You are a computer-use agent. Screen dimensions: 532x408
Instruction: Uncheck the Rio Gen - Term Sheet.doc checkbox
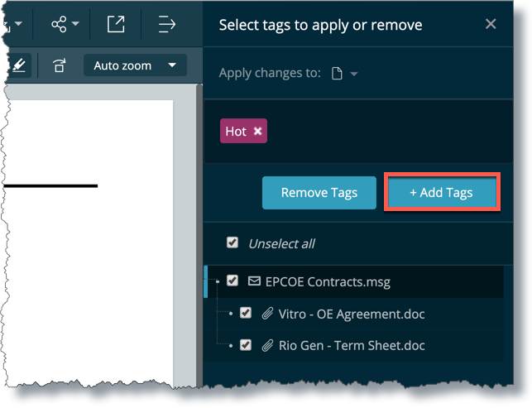(245, 345)
